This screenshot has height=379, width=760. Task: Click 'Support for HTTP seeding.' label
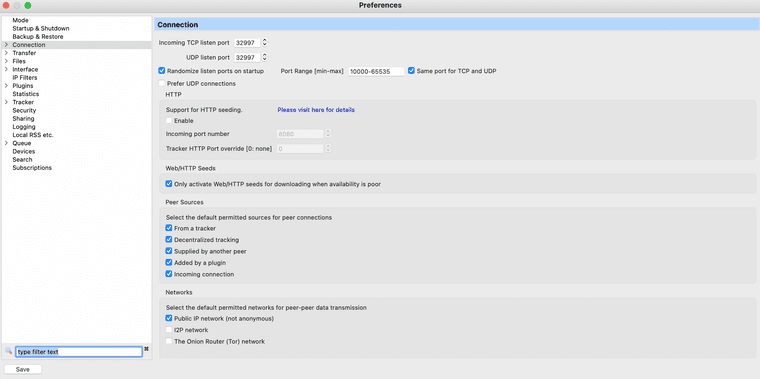[204, 110]
